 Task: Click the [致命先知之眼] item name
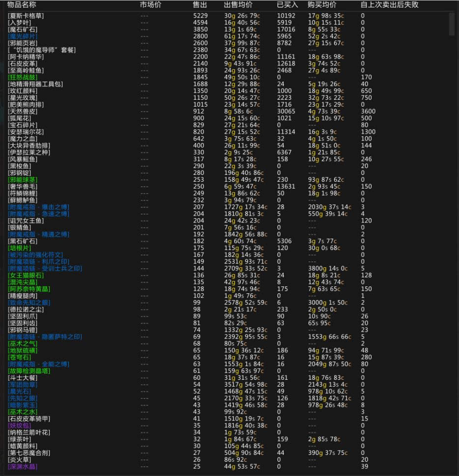click(x=29, y=303)
